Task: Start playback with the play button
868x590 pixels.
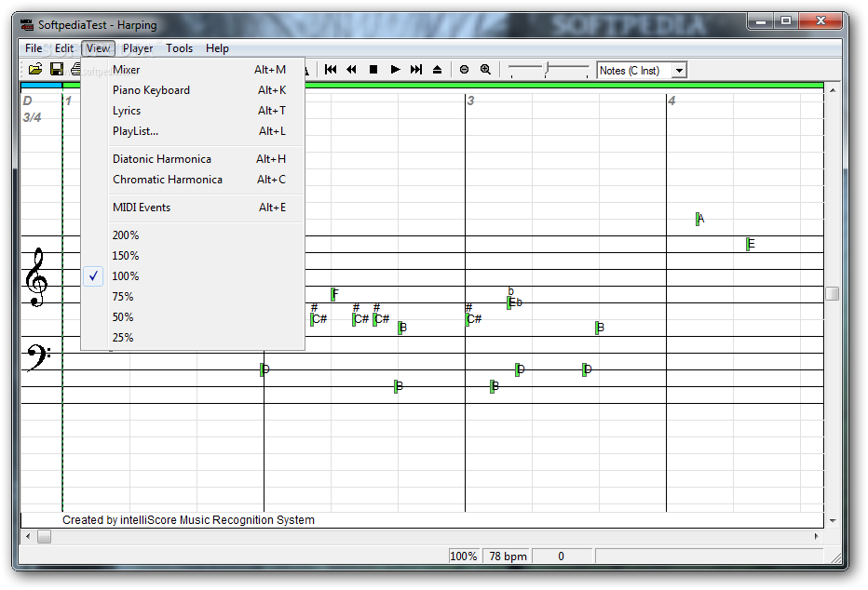Action: pyautogui.click(x=395, y=69)
